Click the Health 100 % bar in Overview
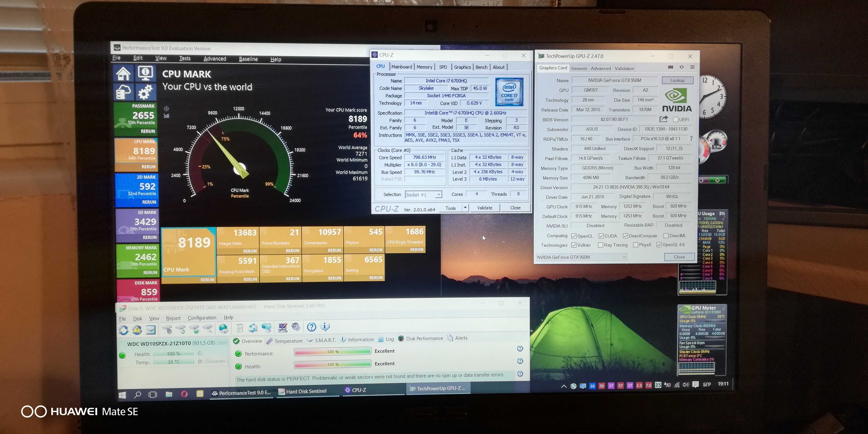This screenshot has width=868, height=434. (333, 364)
